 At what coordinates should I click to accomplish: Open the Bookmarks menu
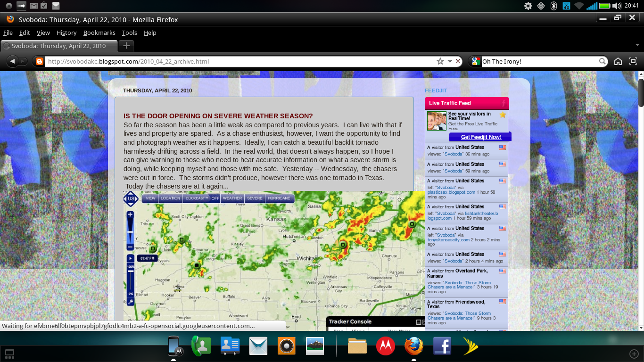[99, 33]
